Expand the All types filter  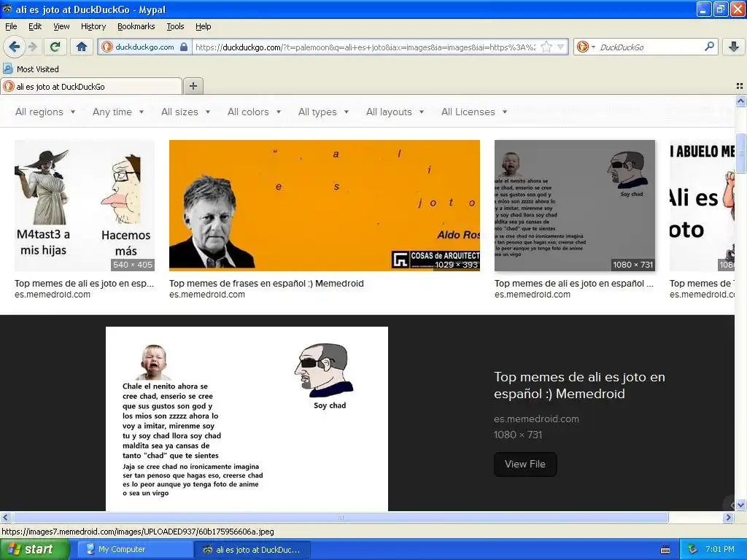pos(323,112)
